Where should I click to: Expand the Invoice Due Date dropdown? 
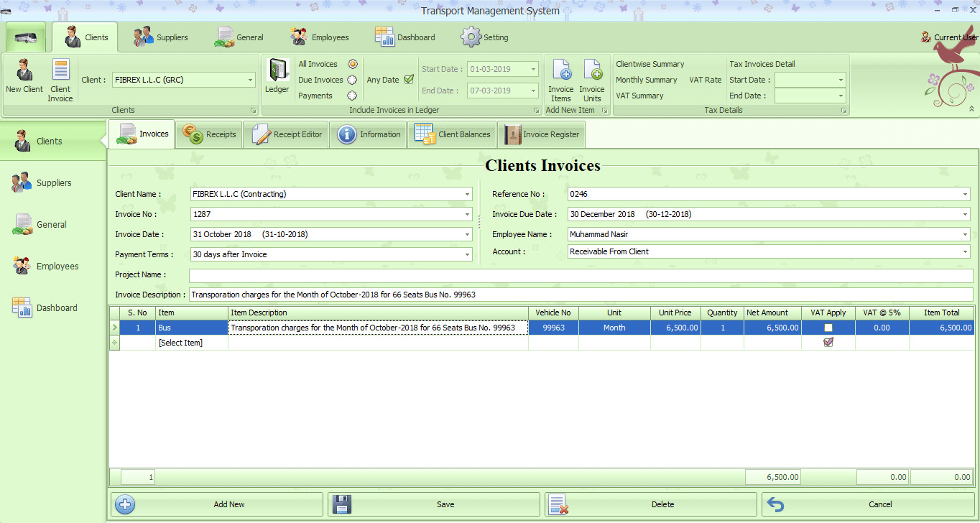click(966, 214)
